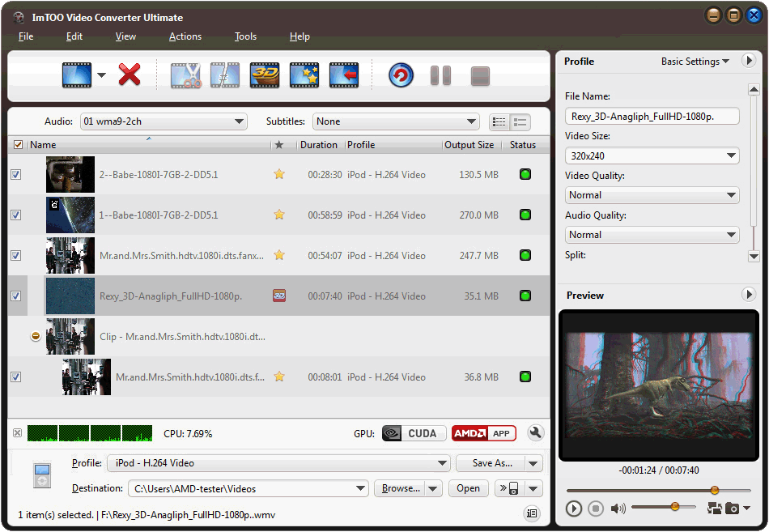Open the Split tool
Image resolution: width=769 pixels, height=532 pixels.
click(225, 75)
